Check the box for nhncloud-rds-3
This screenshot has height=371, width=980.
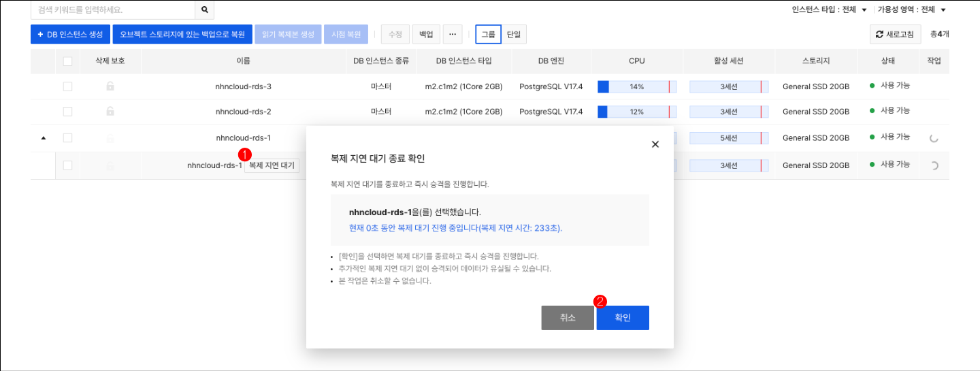(67, 86)
